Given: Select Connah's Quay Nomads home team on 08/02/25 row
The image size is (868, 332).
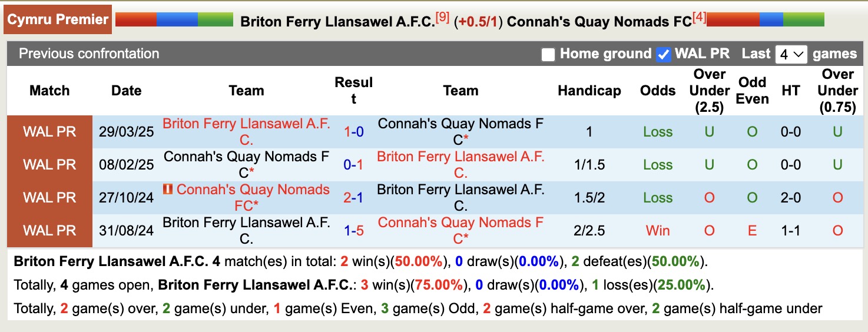Looking at the screenshot, I should 246,165.
